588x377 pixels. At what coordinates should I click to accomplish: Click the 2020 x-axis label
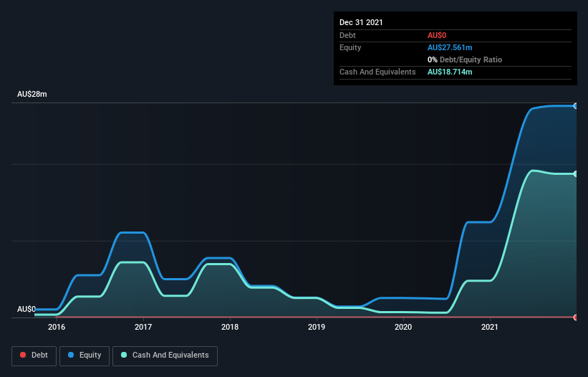403,327
